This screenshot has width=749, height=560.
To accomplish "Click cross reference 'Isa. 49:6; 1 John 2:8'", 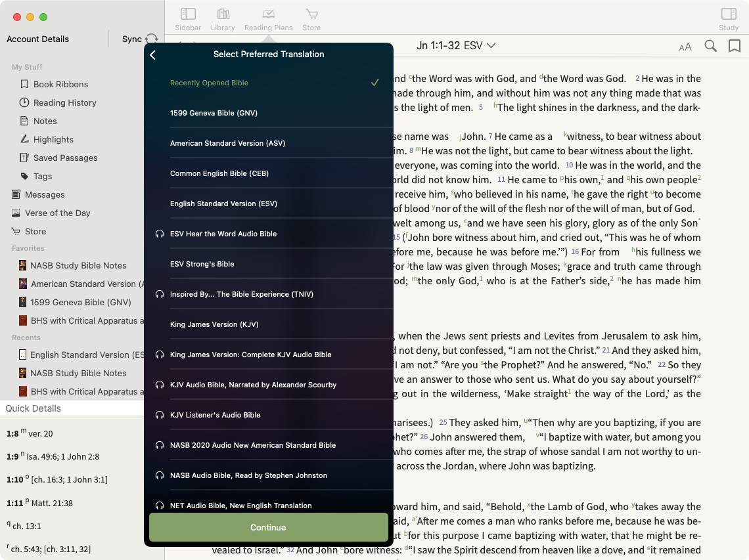I will [x=62, y=457].
